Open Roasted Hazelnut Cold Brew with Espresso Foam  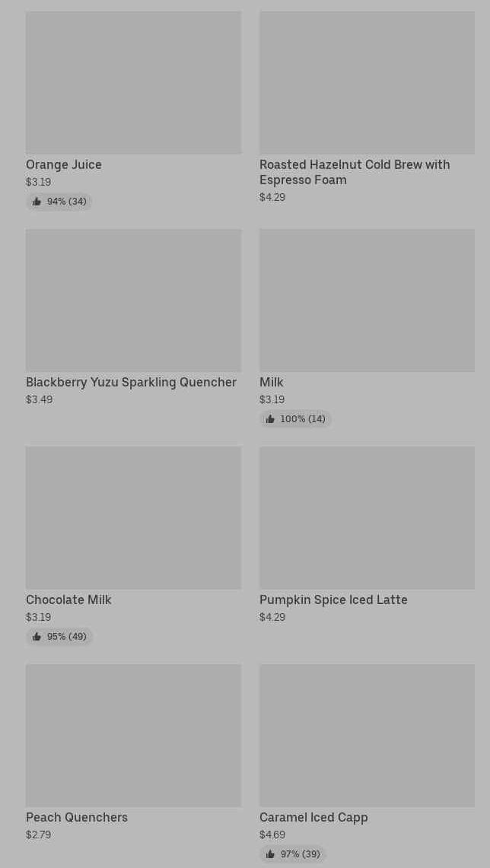point(355,172)
